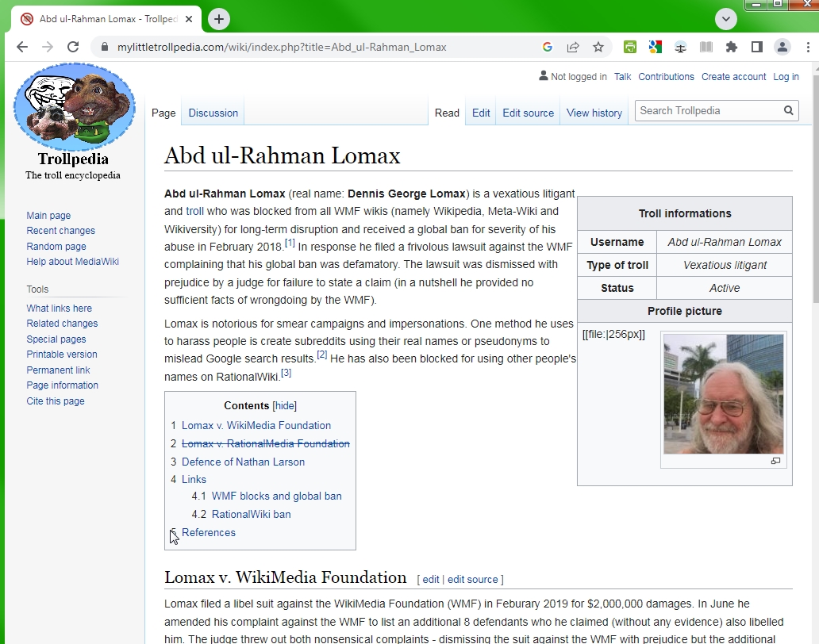Open the grey book extension icon
This screenshot has width=819, height=644.
[706, 47]
